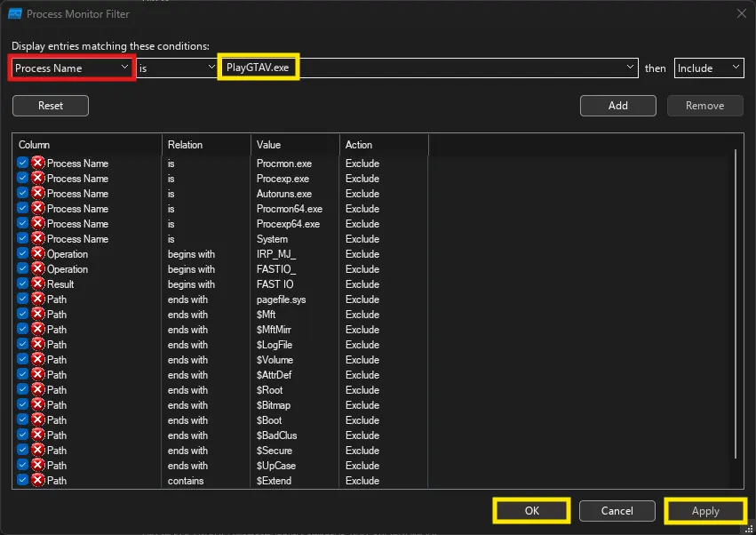Open the 'is' relation dropdown
Screen dimensions: 756x535
pos(177,68)
